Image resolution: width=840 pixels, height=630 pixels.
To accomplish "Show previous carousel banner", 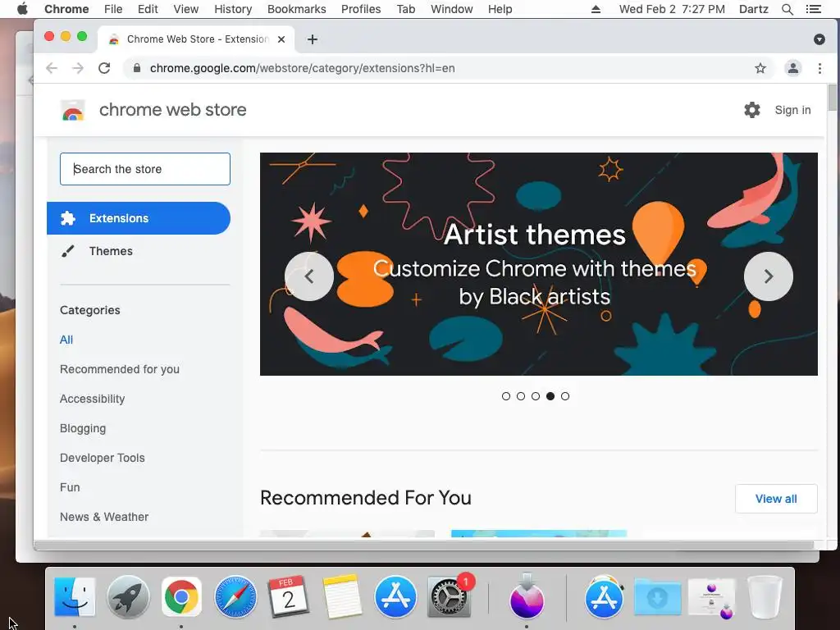I will pos(309,276).
